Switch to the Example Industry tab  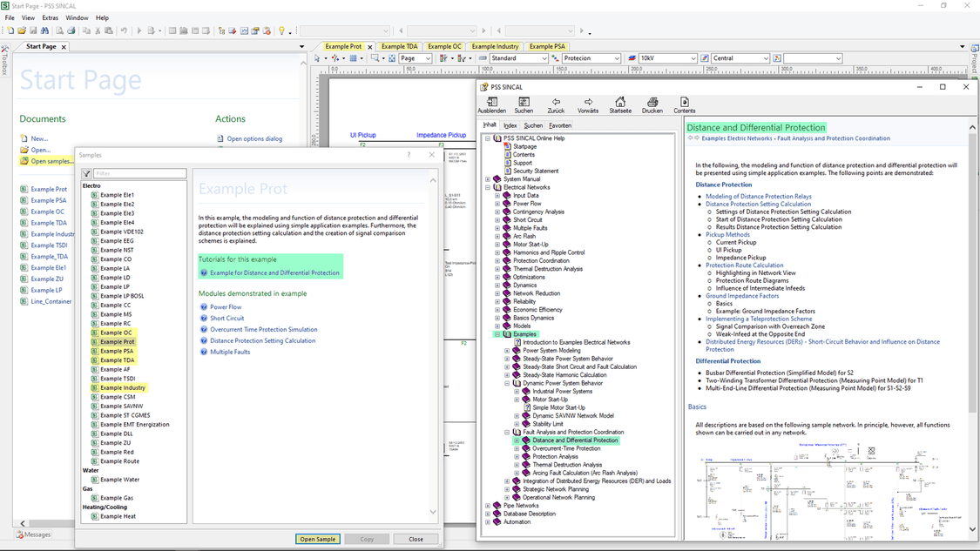click(x=495, y=46)
